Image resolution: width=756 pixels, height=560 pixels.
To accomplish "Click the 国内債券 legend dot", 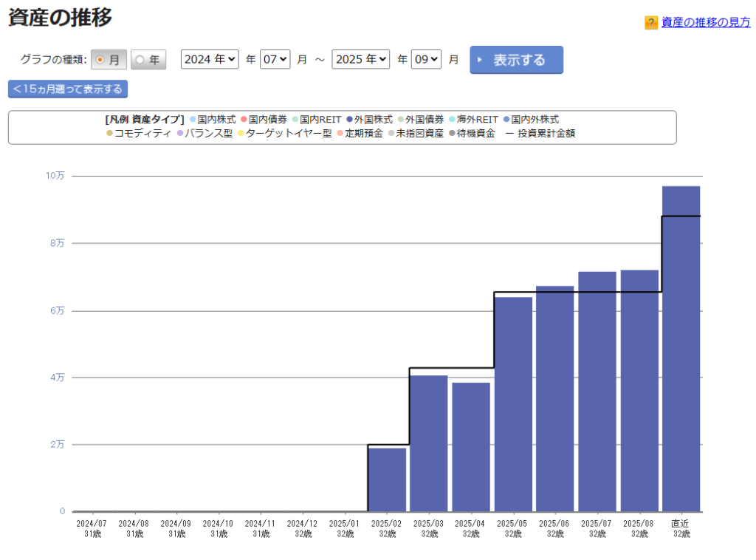I will 244,119.
